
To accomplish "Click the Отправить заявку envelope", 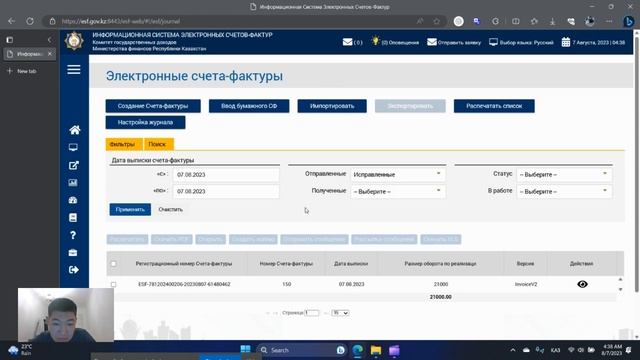I will click(x=454, y=42).
